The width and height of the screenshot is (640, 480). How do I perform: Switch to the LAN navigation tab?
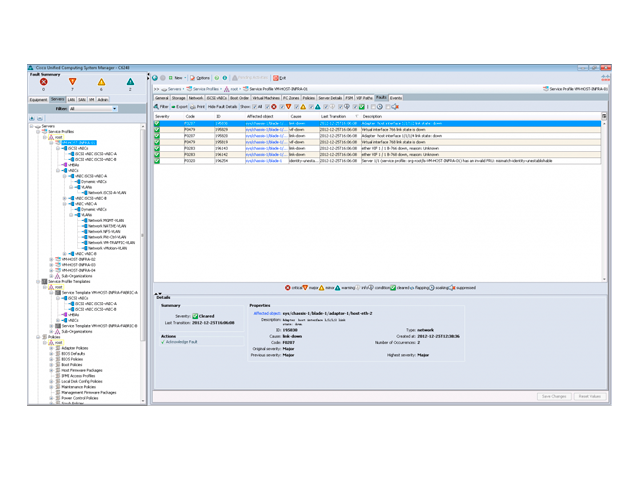click(71, 100)
